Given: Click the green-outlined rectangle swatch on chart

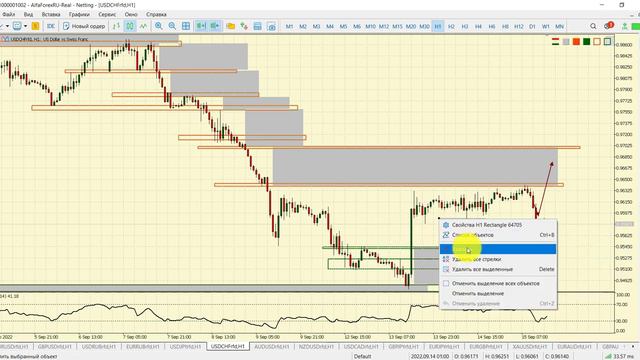Looking at the screenshot, I should 607,42.
